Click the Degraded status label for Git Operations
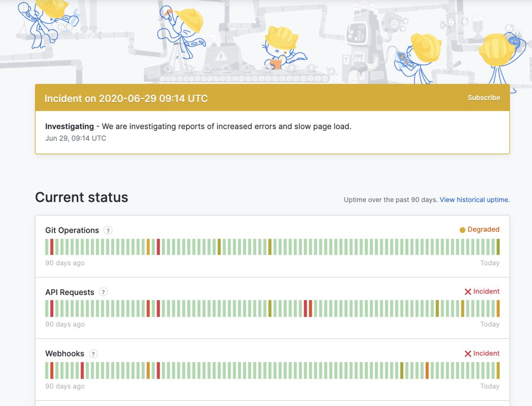 [483, 230]
